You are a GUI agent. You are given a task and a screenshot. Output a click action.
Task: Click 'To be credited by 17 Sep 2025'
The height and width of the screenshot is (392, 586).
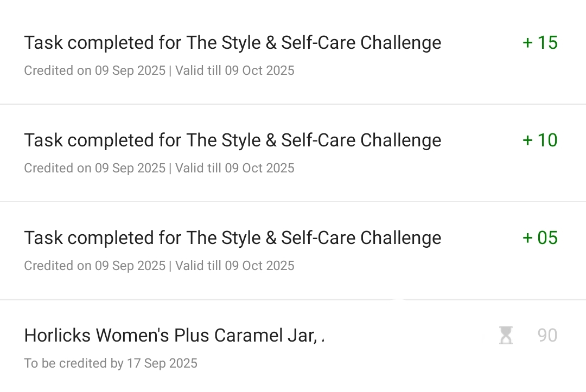click(111, 363)
